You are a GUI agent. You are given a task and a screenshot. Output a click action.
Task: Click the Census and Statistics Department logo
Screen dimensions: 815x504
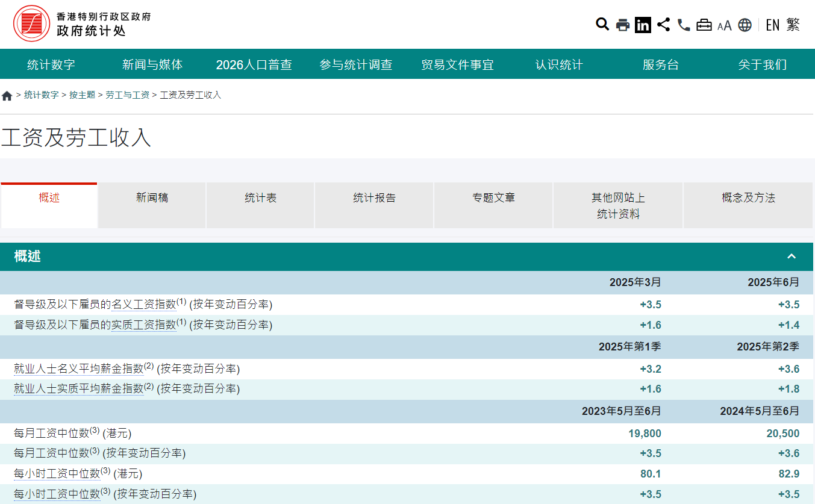pos(31,23)
